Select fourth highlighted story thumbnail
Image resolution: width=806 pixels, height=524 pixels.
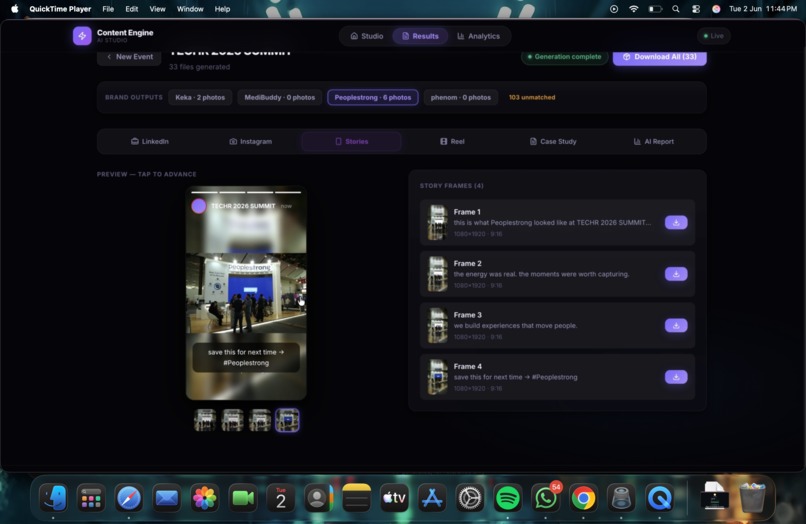287,420
